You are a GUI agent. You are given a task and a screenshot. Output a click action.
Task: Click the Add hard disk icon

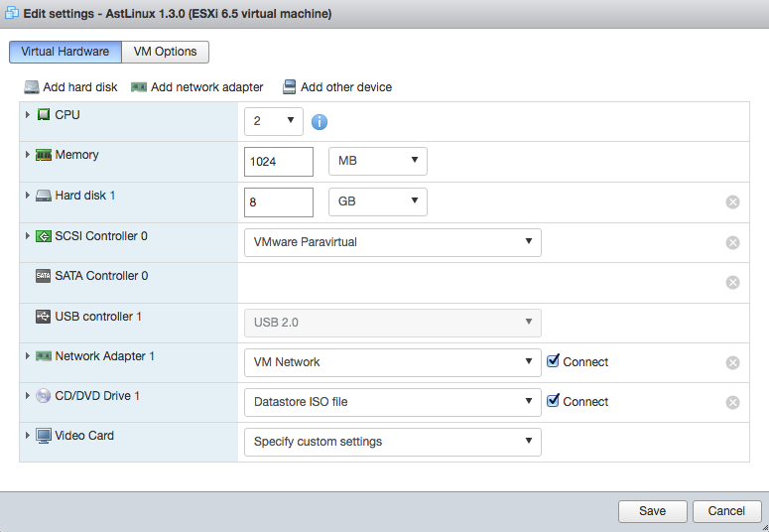coord(32,87)
